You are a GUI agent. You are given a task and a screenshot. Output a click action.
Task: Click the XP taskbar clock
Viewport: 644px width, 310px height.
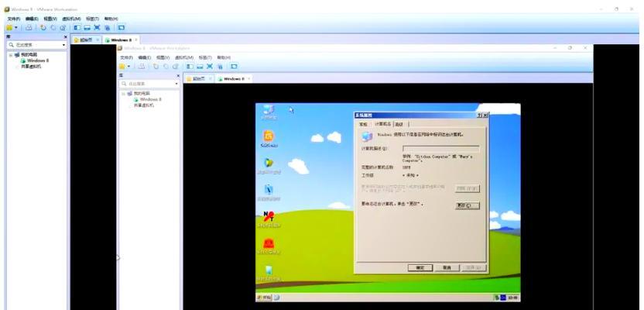click(x=513, y=298)
